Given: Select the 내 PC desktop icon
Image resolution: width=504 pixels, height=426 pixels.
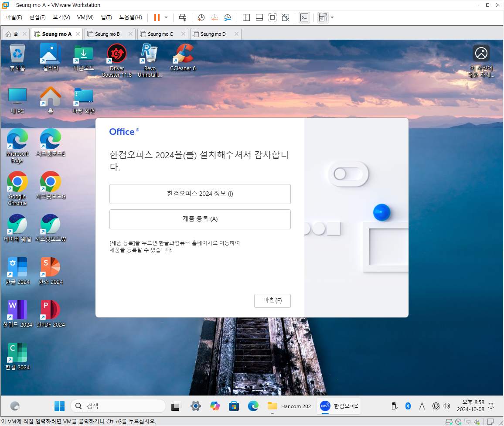Looking at the screenshot, I should (17, 100).
